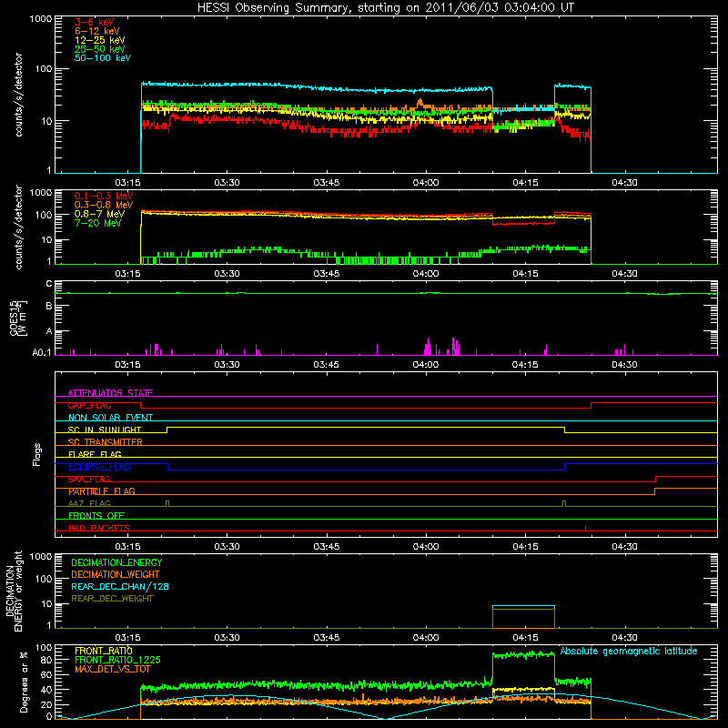The width and height of the screenshot is (728, 728).
Task: Click the DECIMATION_WEIGHT legend label
Action: click(x=116, y=575)
